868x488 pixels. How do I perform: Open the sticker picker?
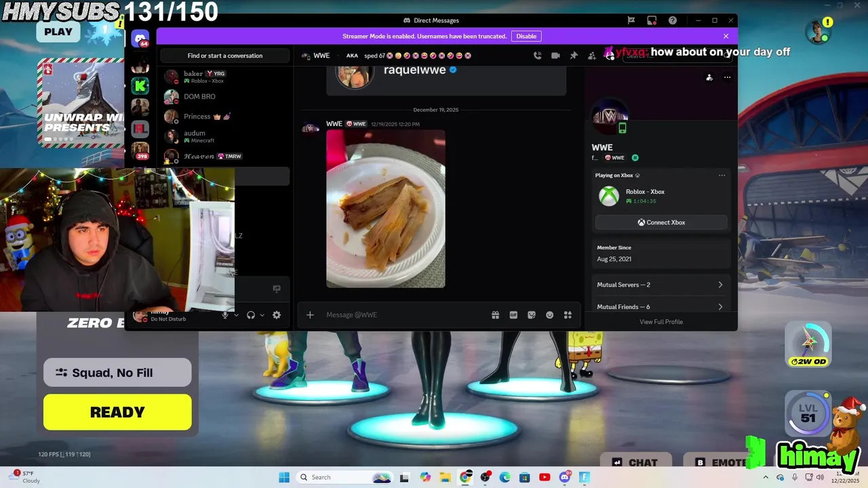point(532,314)
